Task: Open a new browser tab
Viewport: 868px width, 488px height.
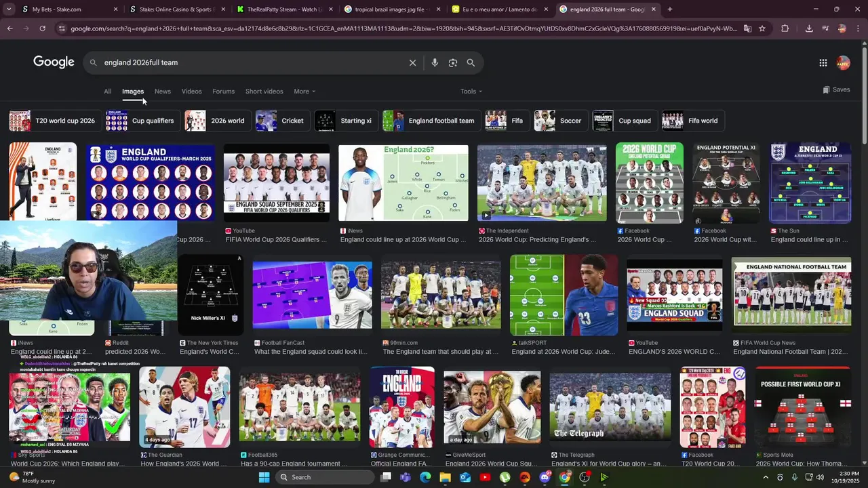Action: [669, 9]
